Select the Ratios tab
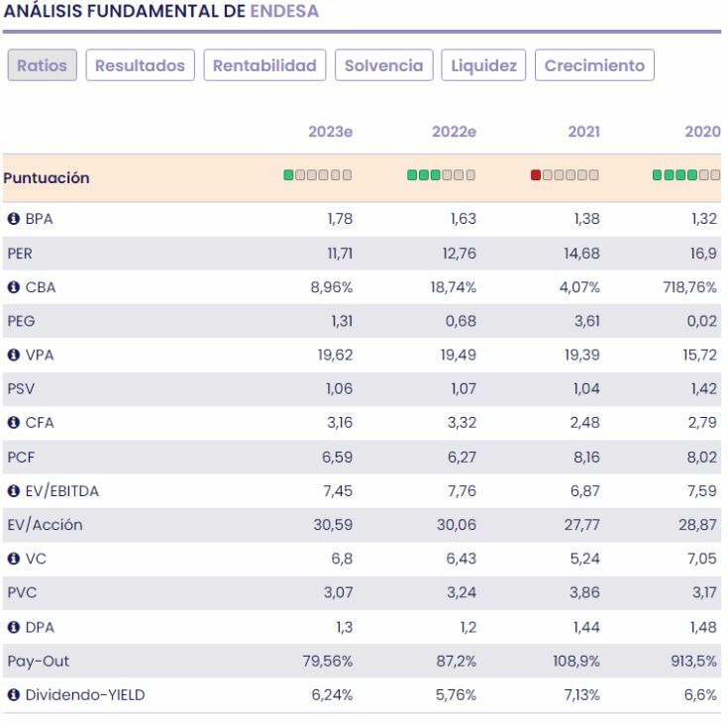Viewport: 728px width, 724px height. pos(43,66)
